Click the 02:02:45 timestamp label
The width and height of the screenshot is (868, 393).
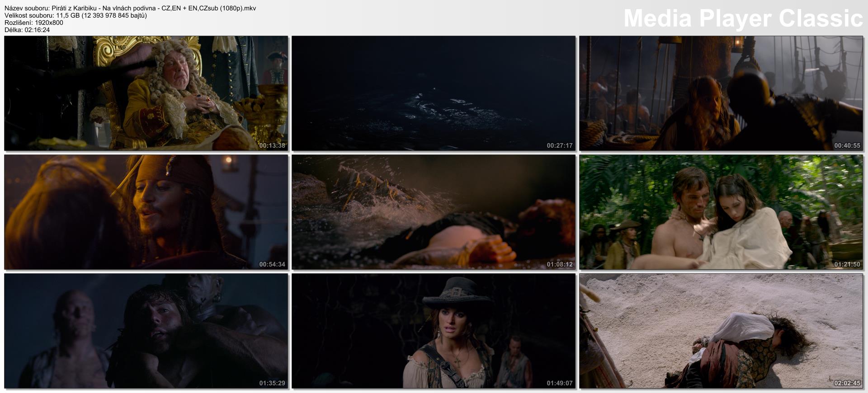click(x=847, y=383)
